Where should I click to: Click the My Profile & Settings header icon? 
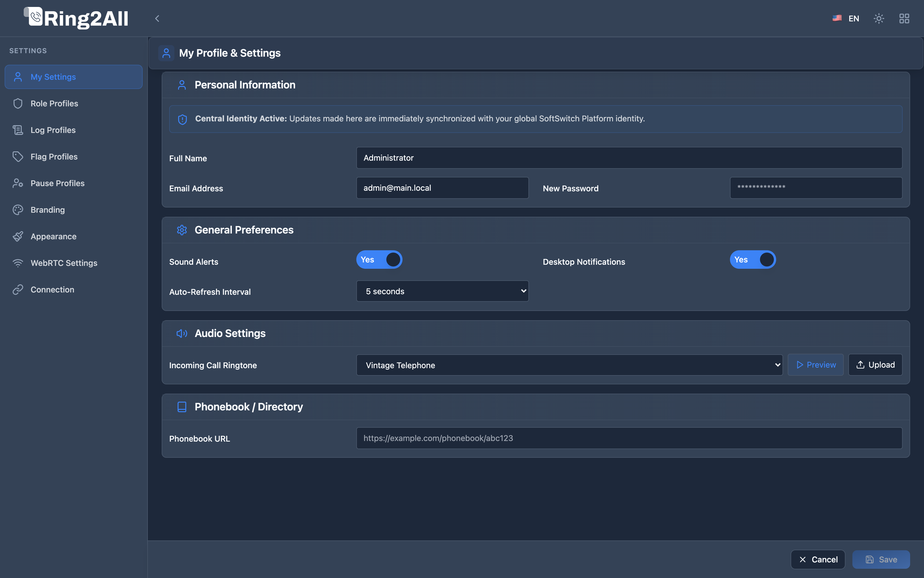pos(166,53)
